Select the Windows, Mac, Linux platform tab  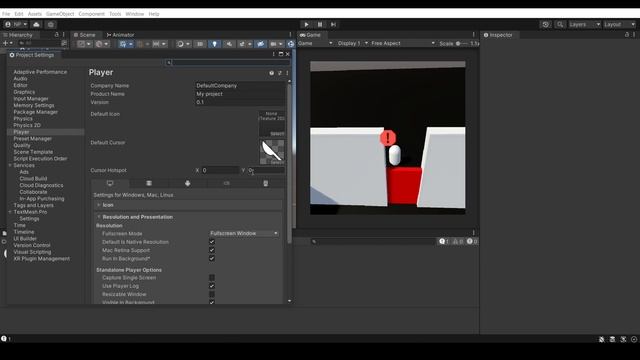[x=110, y=183]
